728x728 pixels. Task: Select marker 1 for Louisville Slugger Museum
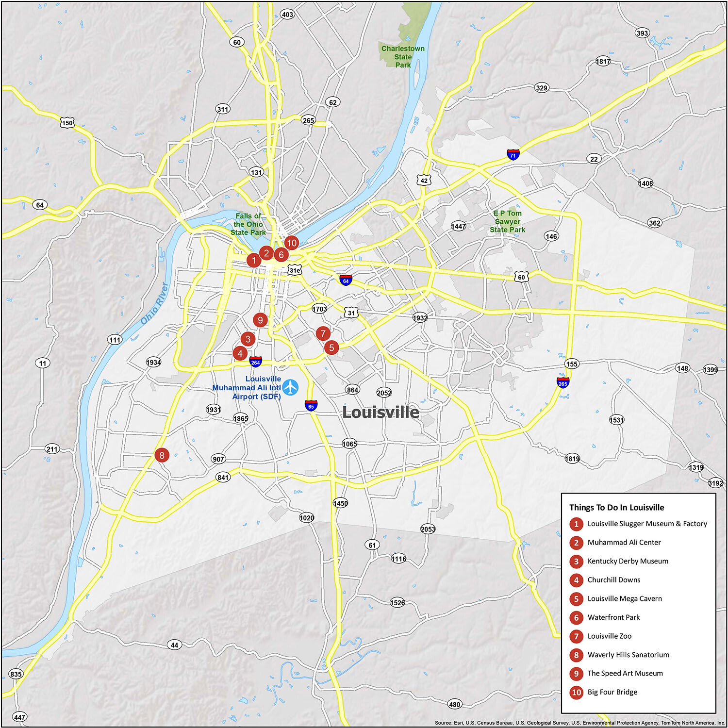click(x=253, y=261)
